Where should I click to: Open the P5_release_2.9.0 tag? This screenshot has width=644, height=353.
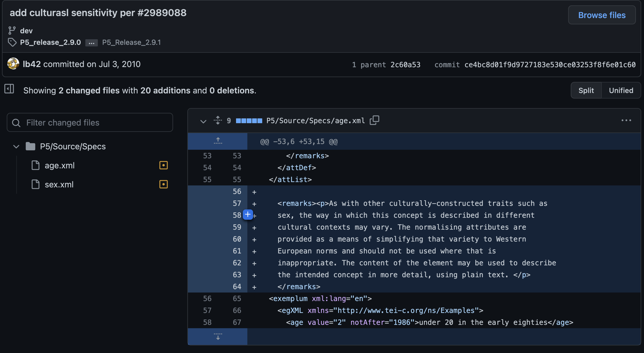(x=50, y=42)
